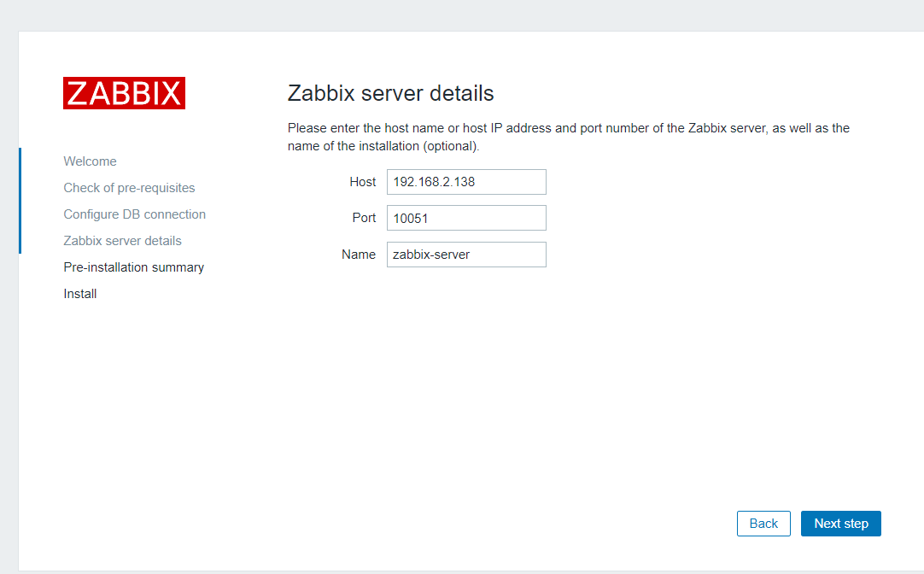Click the Name input field
This screenshot has width=924, height=574.
coord(467,255)
